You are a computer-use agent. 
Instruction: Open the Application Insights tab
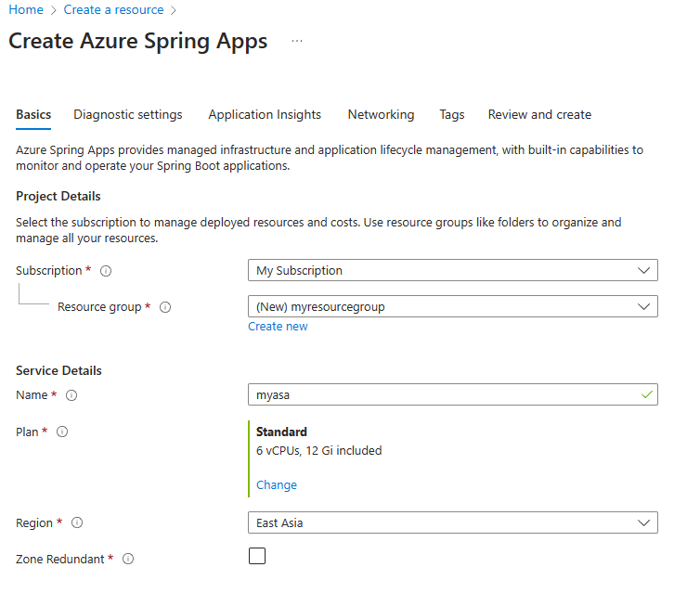tap(265, 115)
